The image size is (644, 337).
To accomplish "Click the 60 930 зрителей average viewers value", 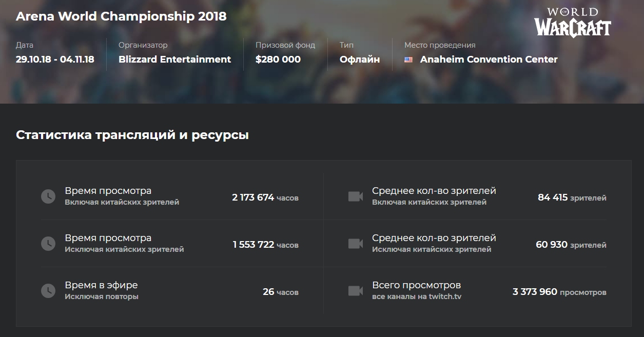I will pyautogui.click(x=571, y=245).
